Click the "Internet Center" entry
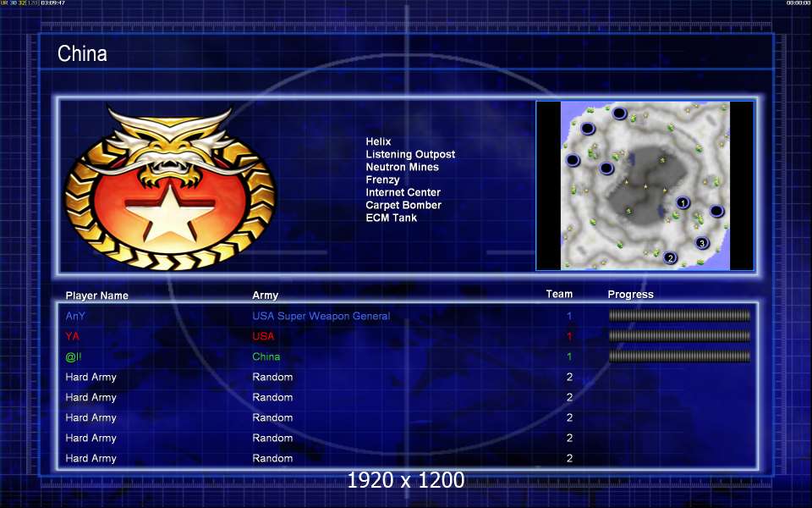The width and height of the screenshot is (812, 508). [403, 192]
